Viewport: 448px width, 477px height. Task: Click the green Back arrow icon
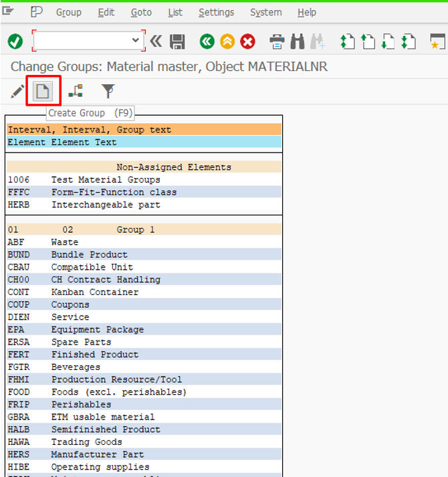point(207,41)
